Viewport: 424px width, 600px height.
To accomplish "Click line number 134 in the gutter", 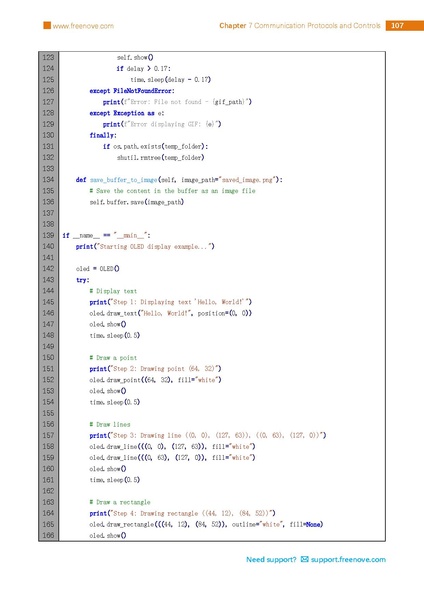I will click(48, 179).
